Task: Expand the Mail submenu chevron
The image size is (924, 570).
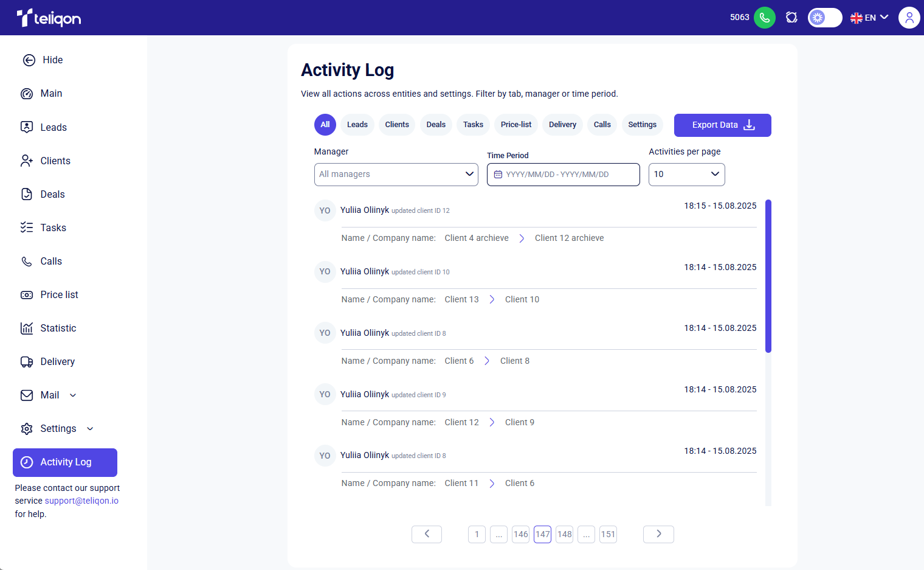Action: click(x=73, y=395)
